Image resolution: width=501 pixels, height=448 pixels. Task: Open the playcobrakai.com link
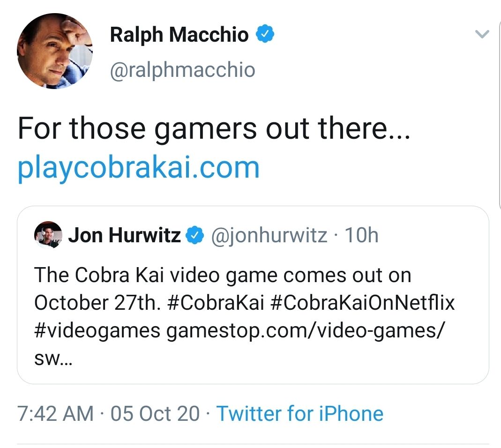138,167
